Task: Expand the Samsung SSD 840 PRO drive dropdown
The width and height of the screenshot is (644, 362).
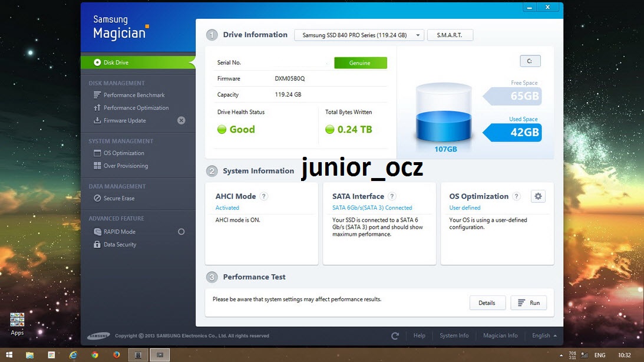Action: pyautogui.click(x=359, y=35)
